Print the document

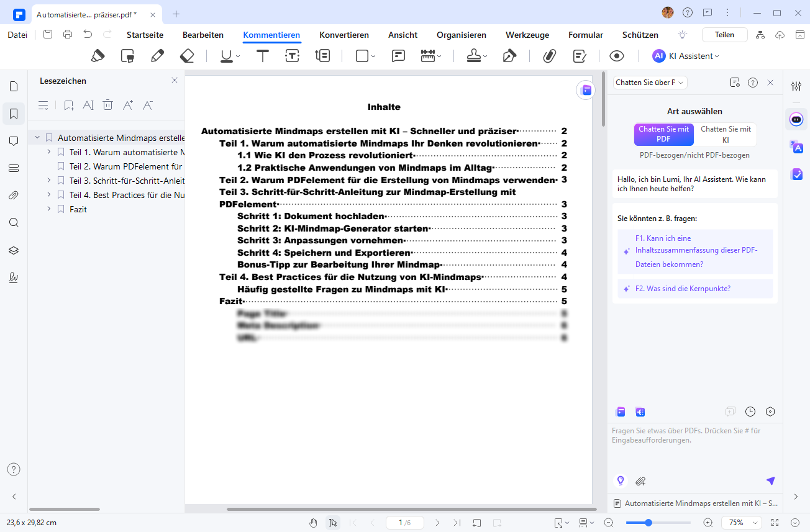tap(68, 35)
